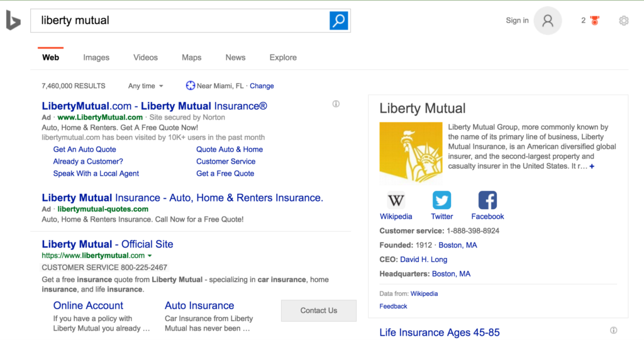Expand the Liberty Mutual description with plus

tap(592, 166)
